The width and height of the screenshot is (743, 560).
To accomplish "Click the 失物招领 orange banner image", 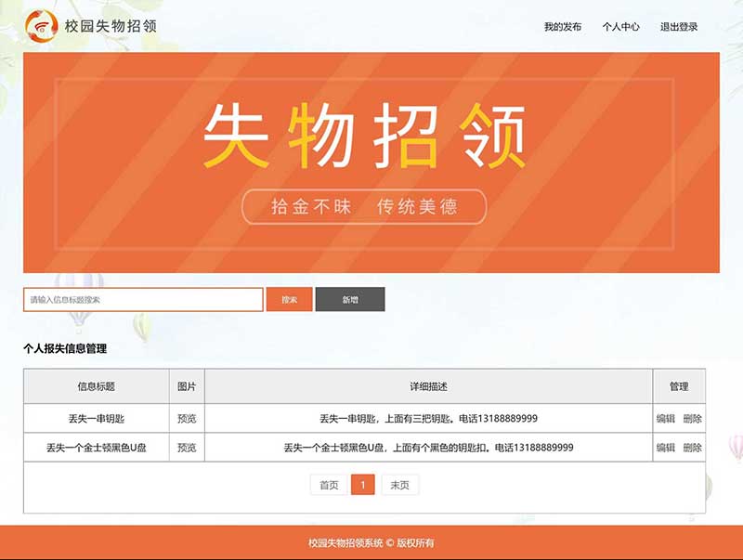I will click(x=371, y=163).
